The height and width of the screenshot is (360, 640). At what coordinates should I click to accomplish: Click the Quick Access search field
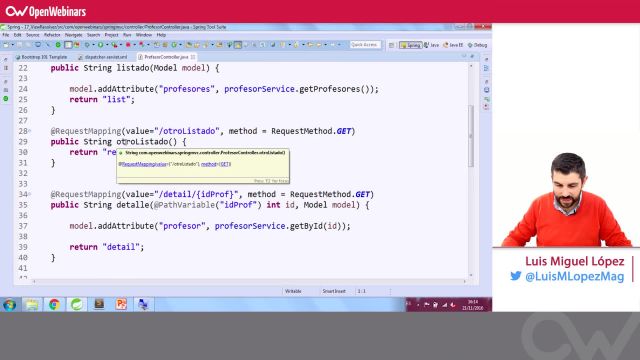365,45
